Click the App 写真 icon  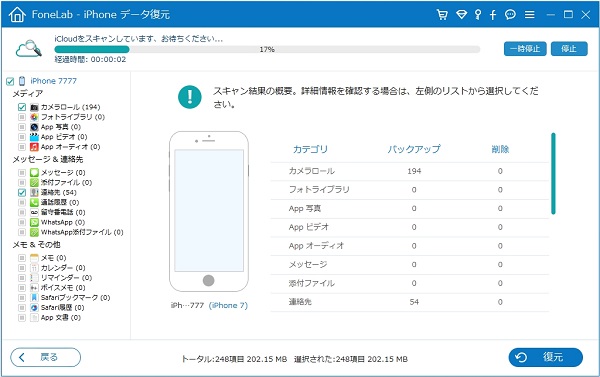click(34, 127)
